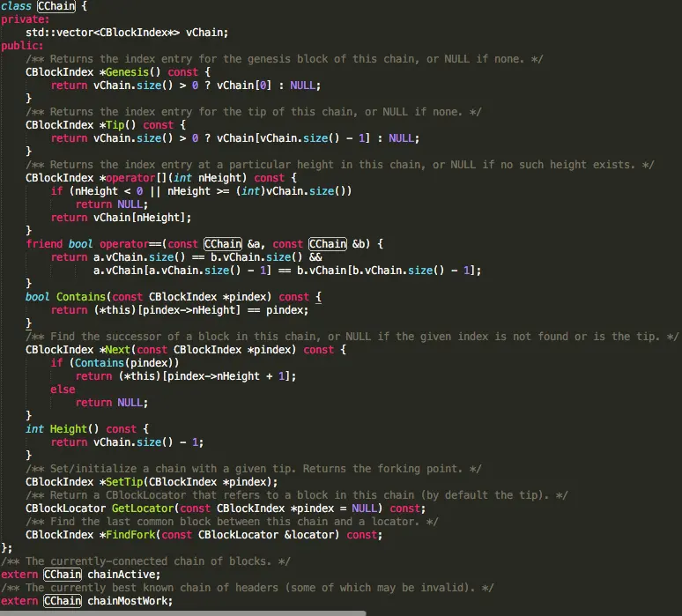
Task: Click the comment "The currently-connected chain of blocks"
Action: pos(145,561)
